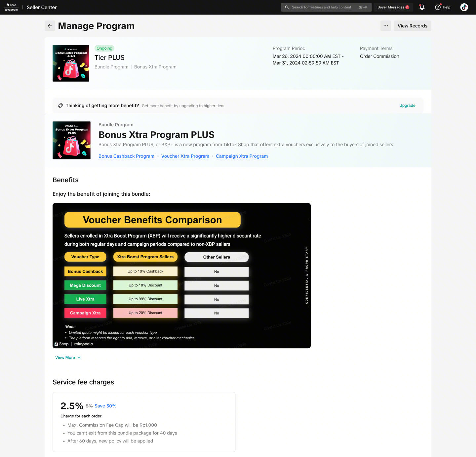Open the Help center
Screen dimensions: 476x457
pyautogui.click(x=443, y=7)
